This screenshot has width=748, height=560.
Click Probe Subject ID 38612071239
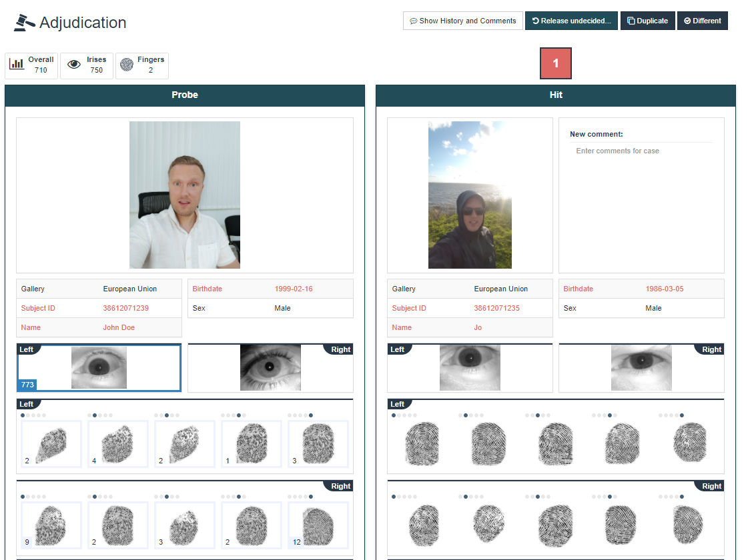(x=126, y=309)
